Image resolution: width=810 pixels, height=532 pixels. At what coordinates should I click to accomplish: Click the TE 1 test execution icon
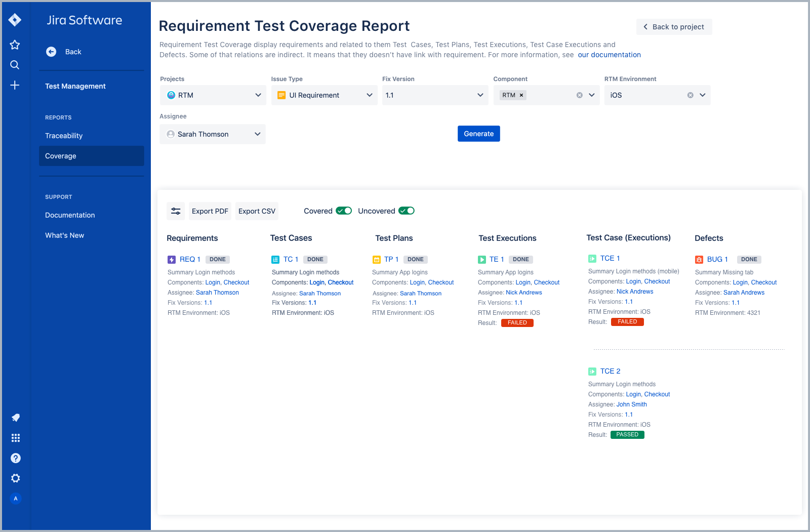(x=481, y=259)
